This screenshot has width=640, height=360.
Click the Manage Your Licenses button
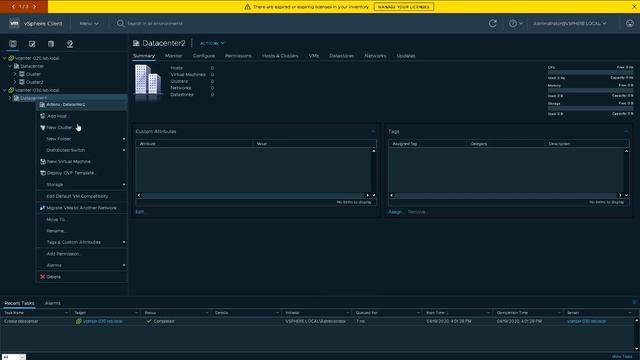click(x=404, y=7)
